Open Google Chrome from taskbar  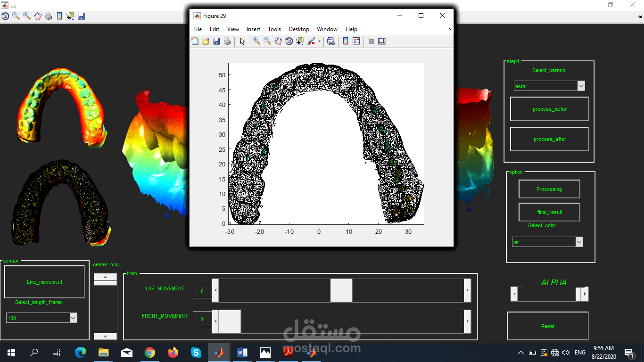[150, 352]
